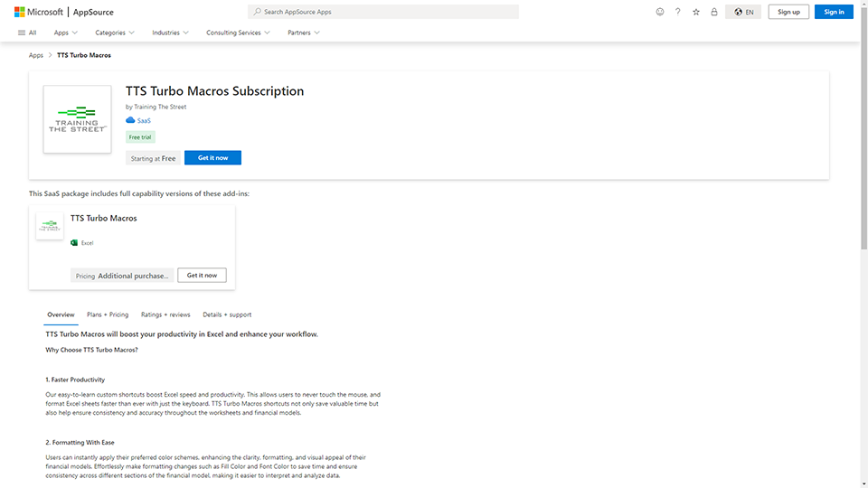Click the Sign up button
Viewport: 868px width, 488px height.
click(788, 12)
